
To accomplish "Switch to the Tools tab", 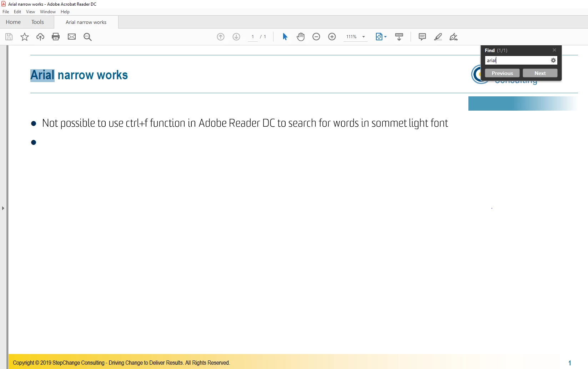I will (37, 22).
